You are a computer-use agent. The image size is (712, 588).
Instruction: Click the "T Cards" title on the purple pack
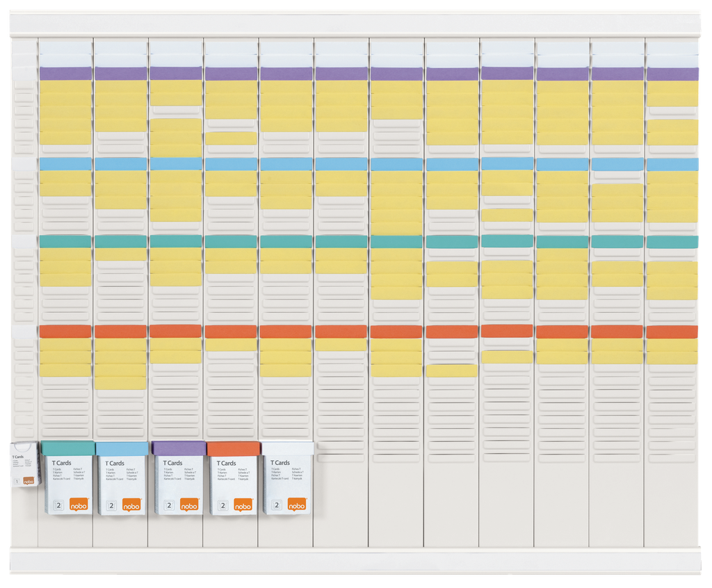(x=172, y=463)
